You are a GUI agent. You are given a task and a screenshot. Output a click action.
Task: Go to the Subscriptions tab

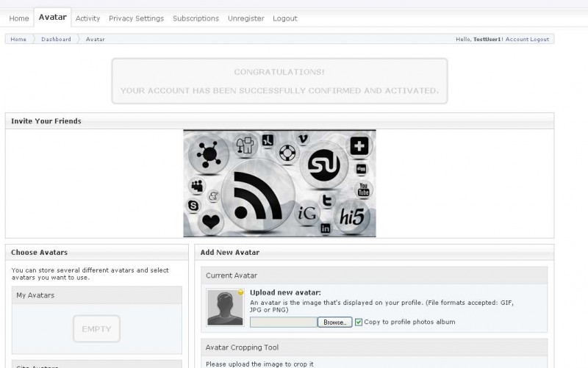click(196, 18)
